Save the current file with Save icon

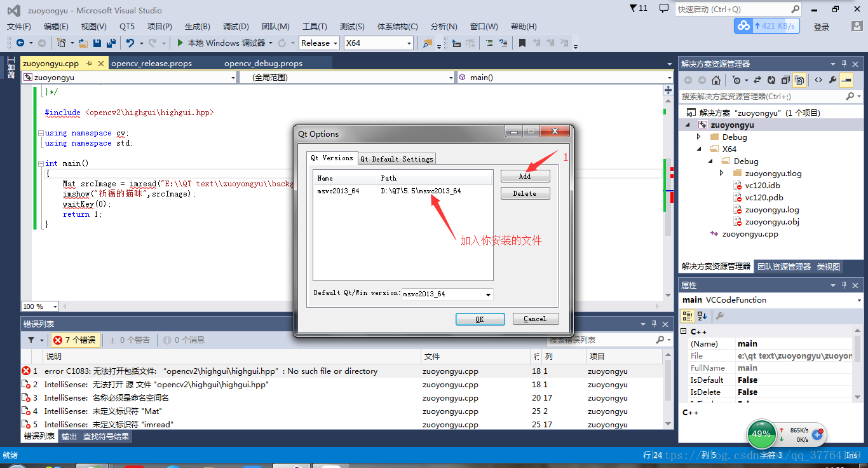pos(97,43)
